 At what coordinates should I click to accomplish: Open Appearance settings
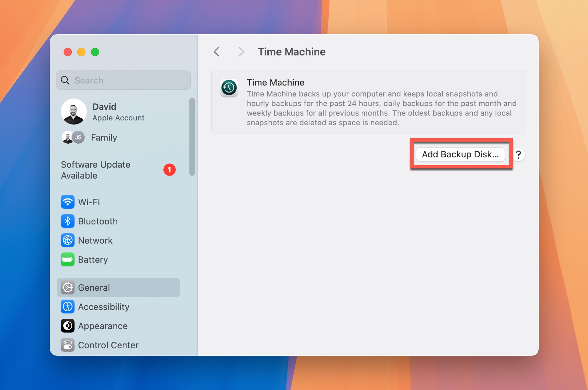118,326
